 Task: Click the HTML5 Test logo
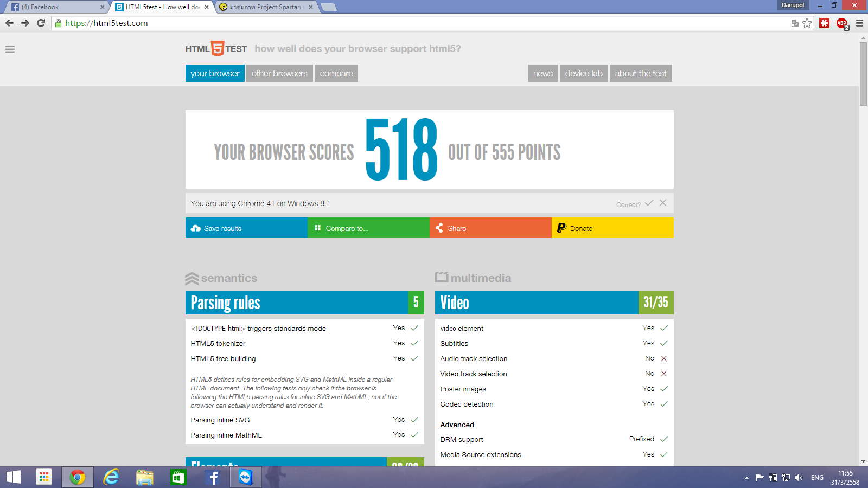(x=216, y=49)
